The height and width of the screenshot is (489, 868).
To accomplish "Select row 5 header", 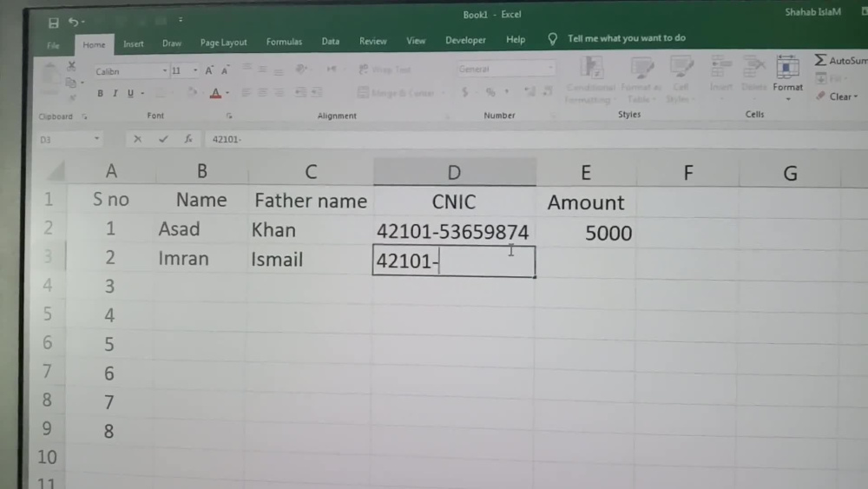I will pos(48,314).
